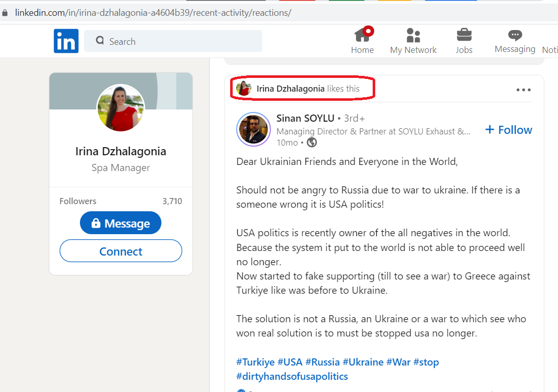The height and width of the screenshot is (392, 558).
Task: Click the Connect button
Action: point(121,251)
